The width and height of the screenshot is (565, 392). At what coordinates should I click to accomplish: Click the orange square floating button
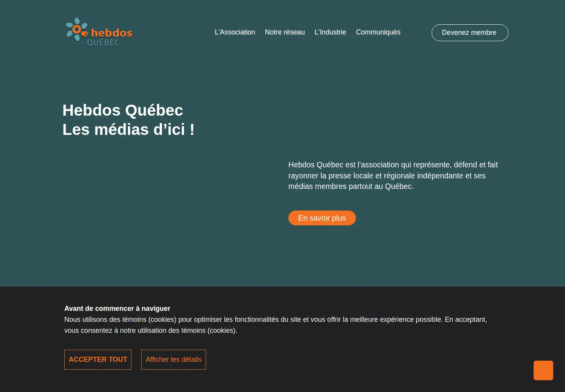coord(543,370)
